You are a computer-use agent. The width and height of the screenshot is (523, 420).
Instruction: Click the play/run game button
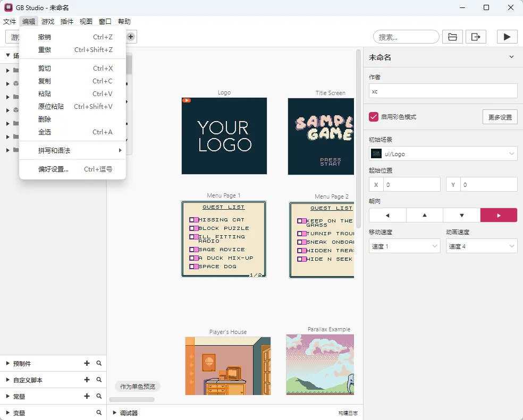(507, 37)
